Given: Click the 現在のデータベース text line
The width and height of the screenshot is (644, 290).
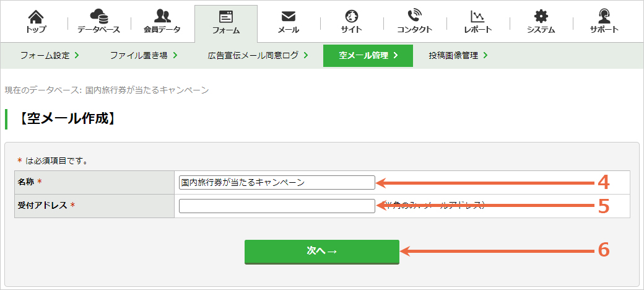Looking at the screenshot, I should coord(107,90).
